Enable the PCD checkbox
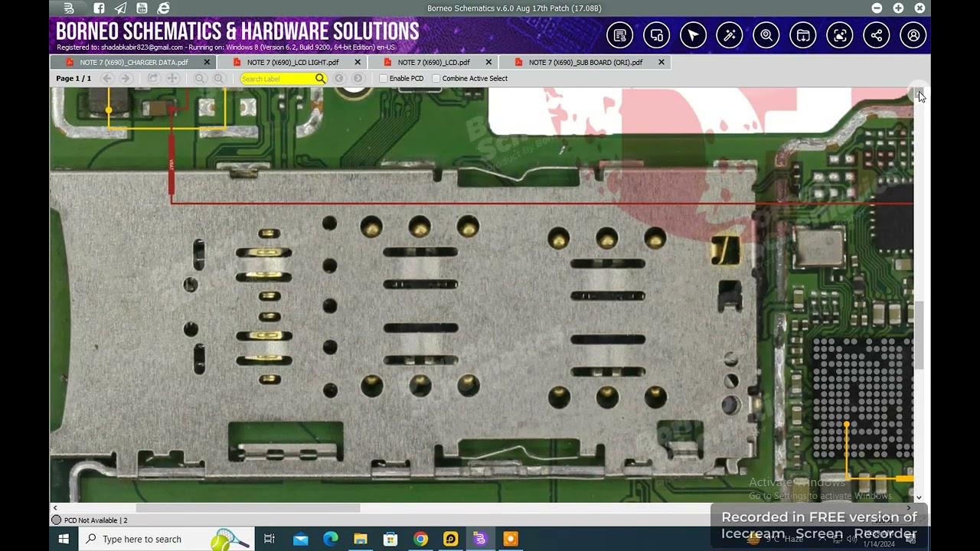980x551 pixels. [x=384, y=78]
